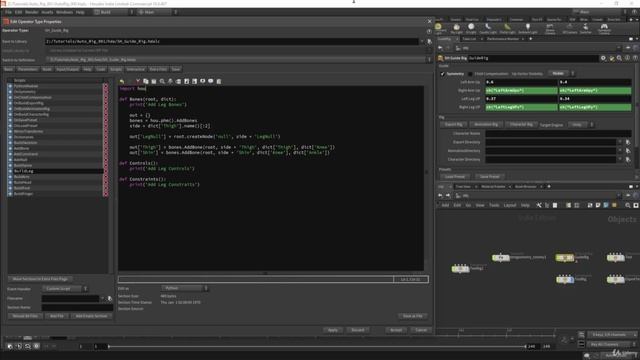
Task: Click the magnifier icon in parameter pane header
Action: pyautogui.click(x=620, y=58)
